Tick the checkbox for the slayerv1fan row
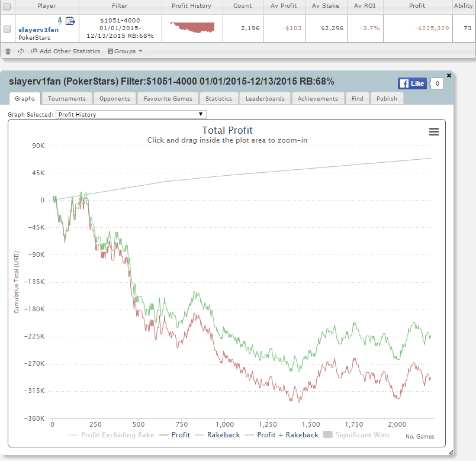 point(7,29)
